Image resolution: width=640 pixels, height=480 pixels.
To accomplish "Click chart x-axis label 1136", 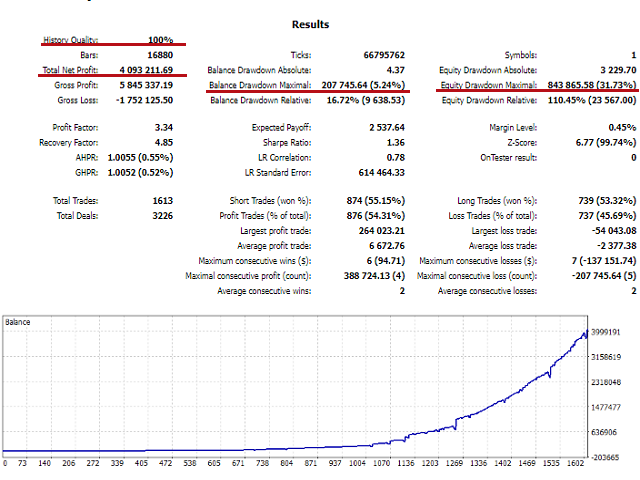I will pyautogui.click(x=406, y=463).
